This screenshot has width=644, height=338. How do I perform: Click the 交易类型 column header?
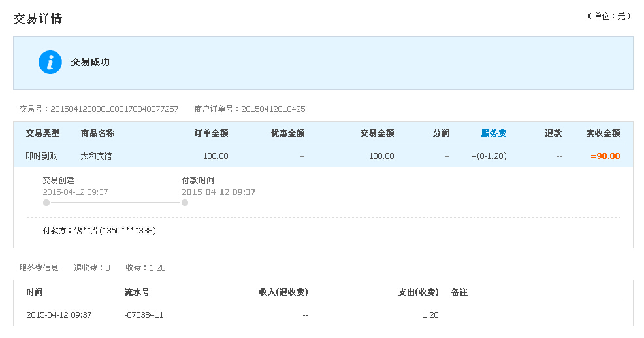42,133
